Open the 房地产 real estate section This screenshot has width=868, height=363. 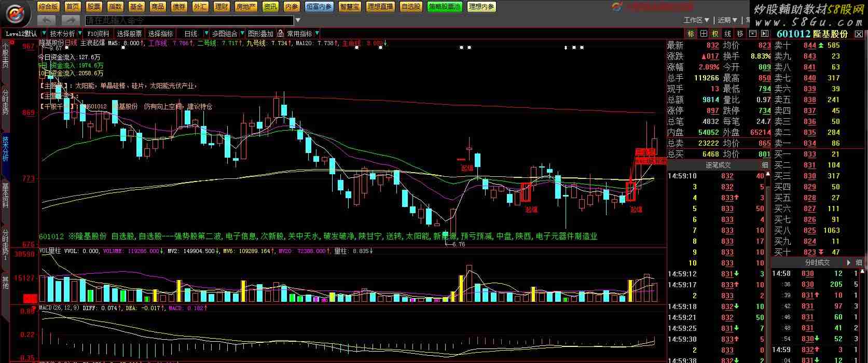246,7
